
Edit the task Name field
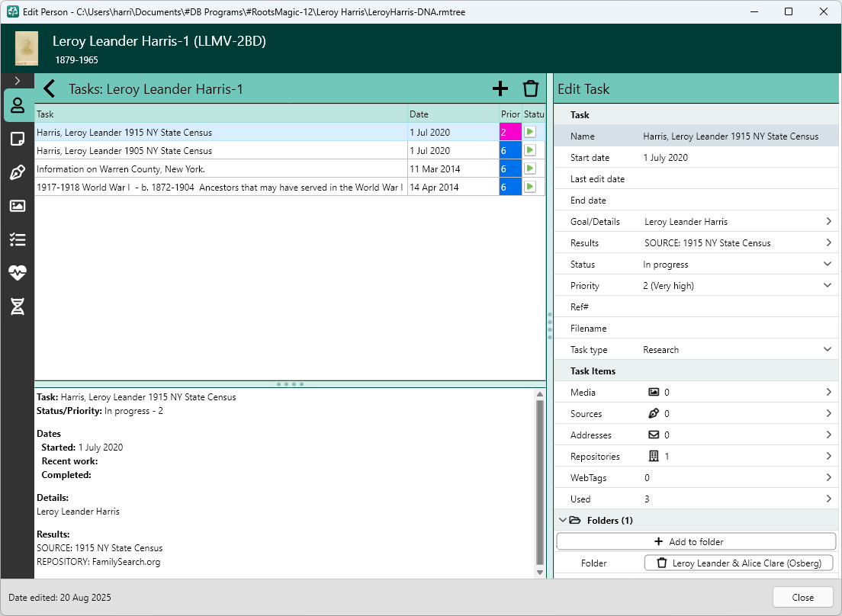696,136
